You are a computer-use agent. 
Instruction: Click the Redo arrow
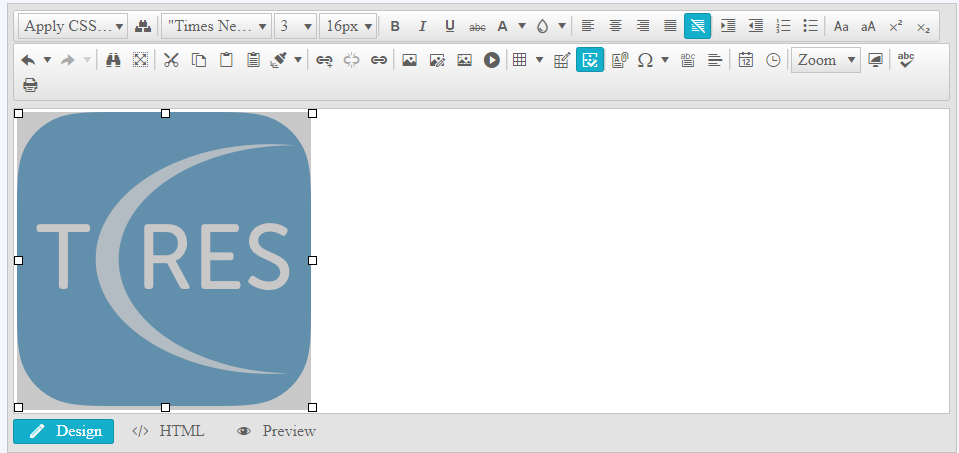(x=68, y=60)
